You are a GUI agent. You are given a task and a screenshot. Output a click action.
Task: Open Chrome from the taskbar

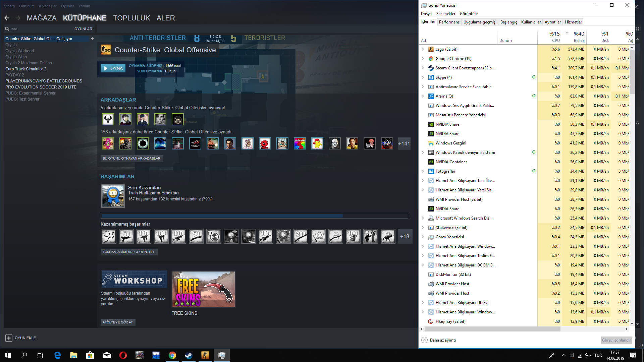click(x=172, y=355)
